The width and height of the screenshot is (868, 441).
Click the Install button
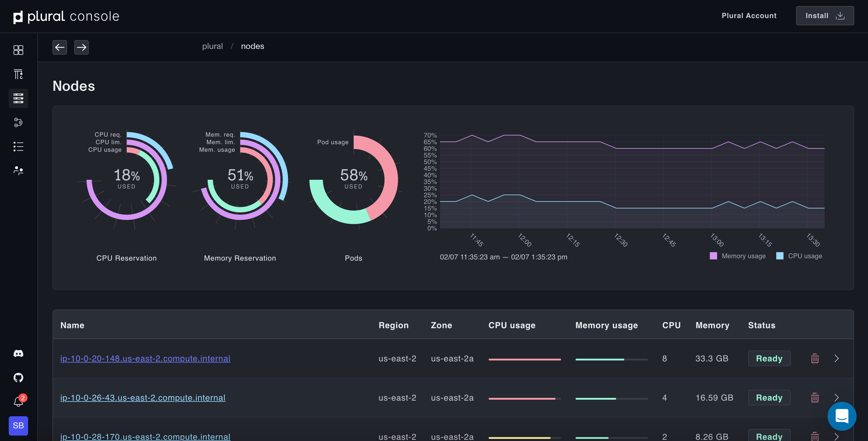coord(825,15)
